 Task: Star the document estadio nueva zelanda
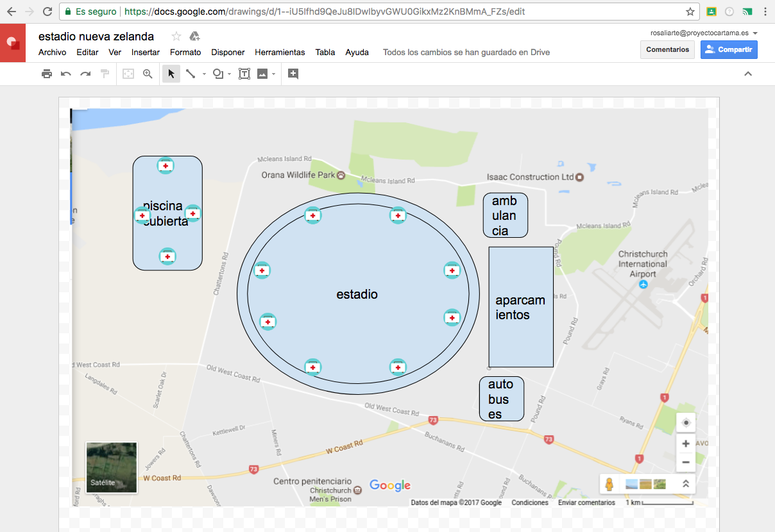click(176, 37)
